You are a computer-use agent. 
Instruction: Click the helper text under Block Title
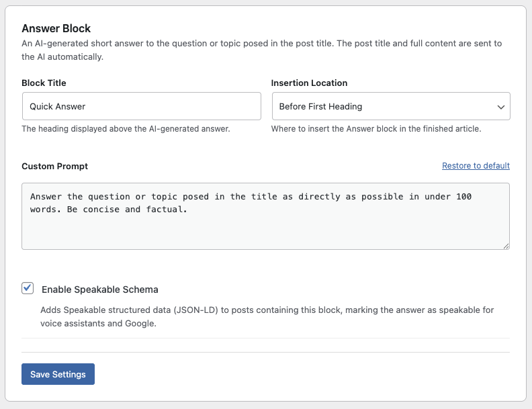tap(126, 129)
